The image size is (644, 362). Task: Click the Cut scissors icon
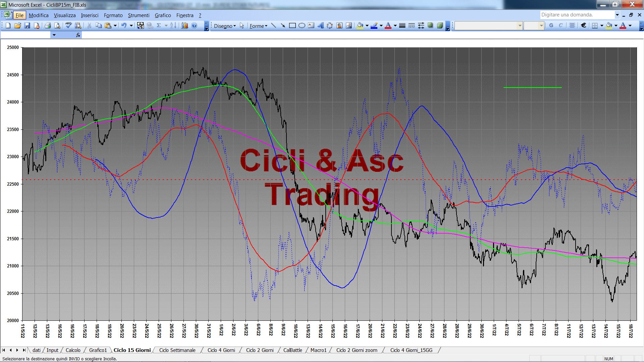89,26
